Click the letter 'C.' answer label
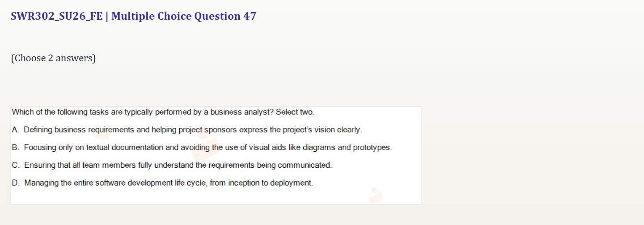Screen dimensions: 644x225 click(x=16, y=165)
